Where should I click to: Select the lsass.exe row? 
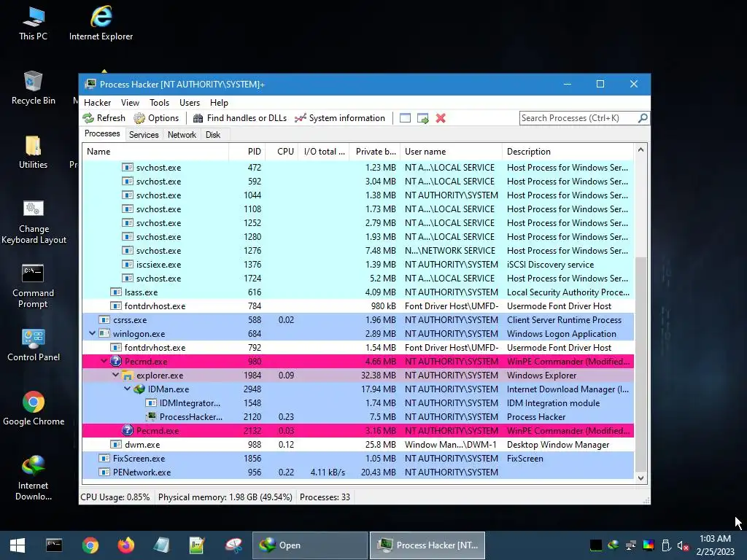pos(358,292)
